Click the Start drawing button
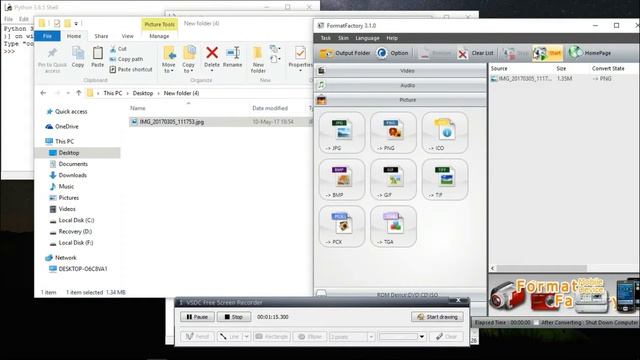The width and height of the screenshot is (640, 360). pyautogui.click(x=437, y=317)
